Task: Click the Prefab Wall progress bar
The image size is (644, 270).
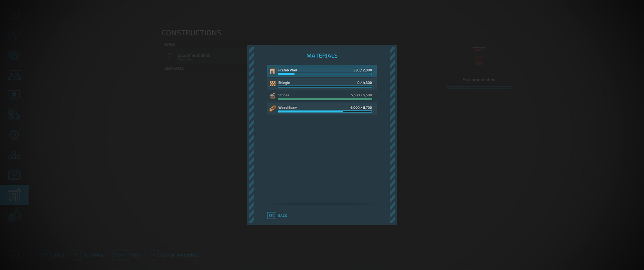Action: click(325, 74)
